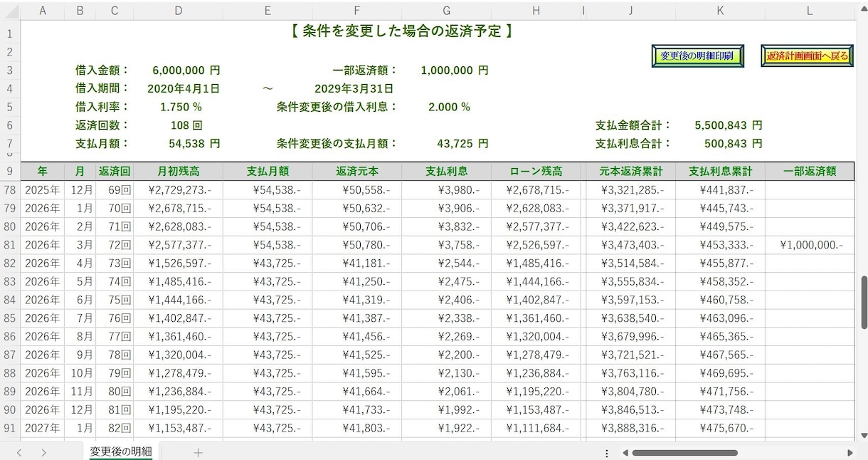Click the ローン残高 column heading cell
This screenshot has height=460, width=868.
[536, 172]
